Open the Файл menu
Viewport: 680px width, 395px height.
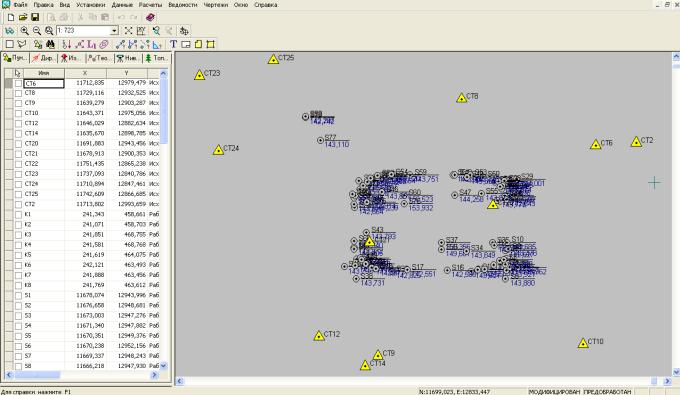20,5
